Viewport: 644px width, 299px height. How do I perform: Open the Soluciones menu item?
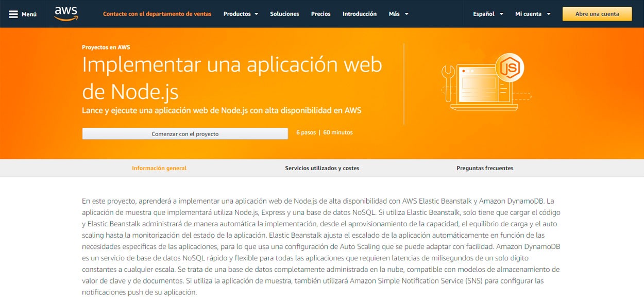click(x=284, y=14)
